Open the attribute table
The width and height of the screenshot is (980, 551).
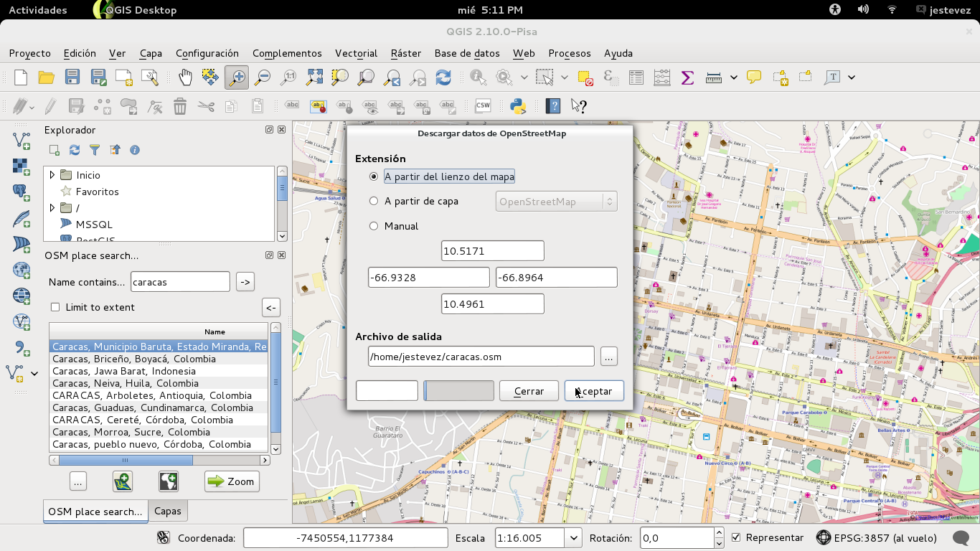(636, 77)
